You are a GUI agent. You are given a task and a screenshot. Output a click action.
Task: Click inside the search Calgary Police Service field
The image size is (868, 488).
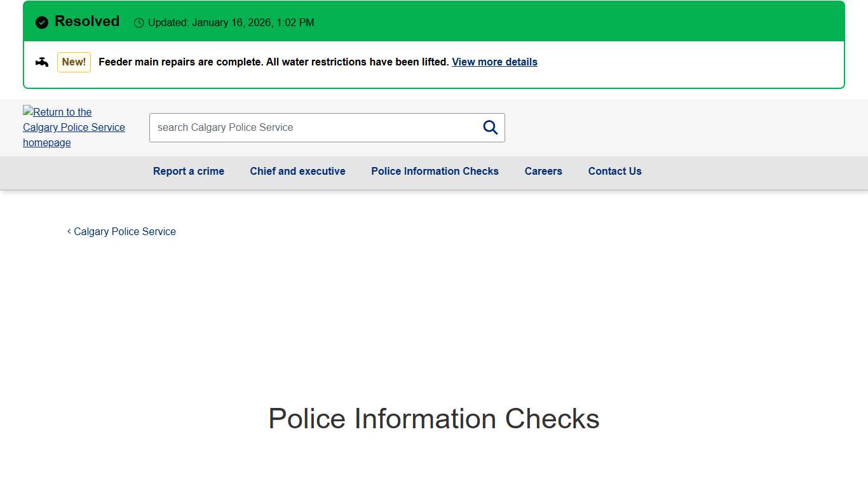coord(286,127)
